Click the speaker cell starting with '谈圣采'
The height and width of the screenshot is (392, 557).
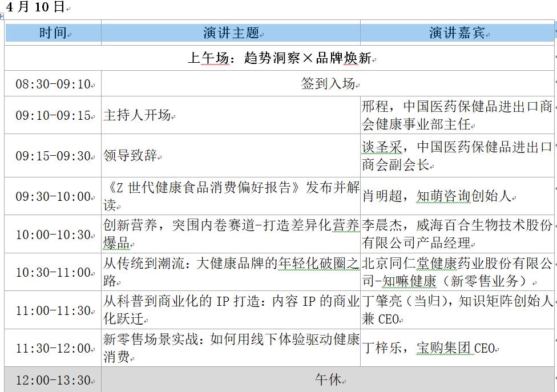pos(458,156)
